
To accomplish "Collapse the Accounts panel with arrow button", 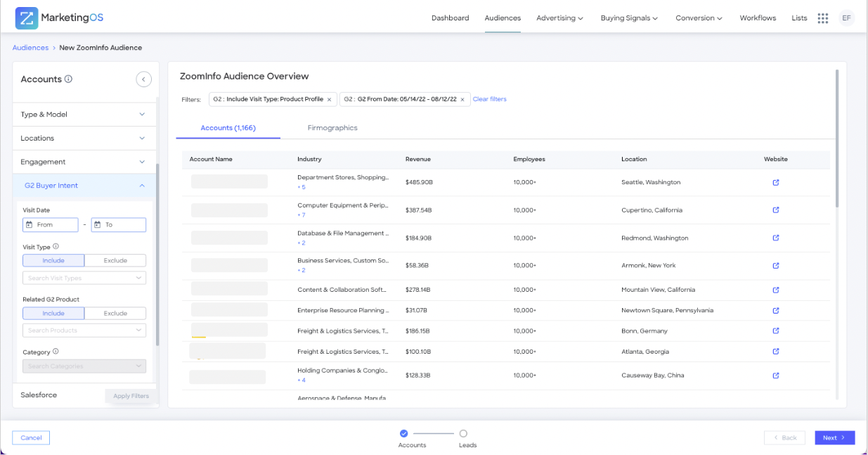I will (143, 79).
